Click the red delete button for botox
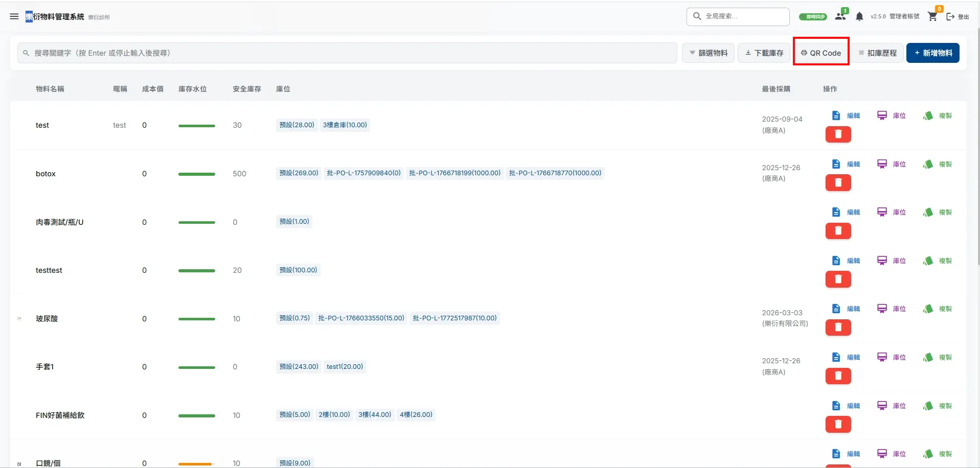The width and height of the screenshot is (980, 468). pos(838,182)
